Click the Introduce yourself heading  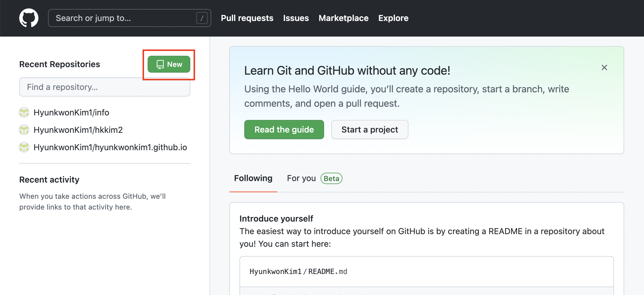[x=276, y=219]
